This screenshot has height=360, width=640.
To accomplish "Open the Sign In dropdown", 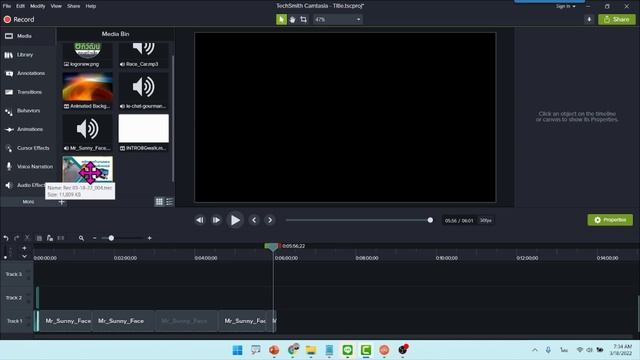I will pos(565,6).
